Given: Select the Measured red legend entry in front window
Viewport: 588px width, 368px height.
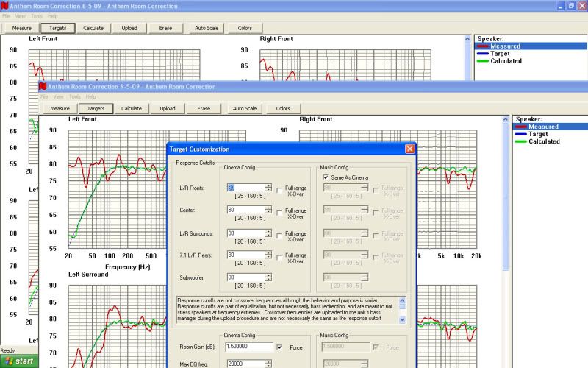Looking at the screenshot, I should 544,127.
